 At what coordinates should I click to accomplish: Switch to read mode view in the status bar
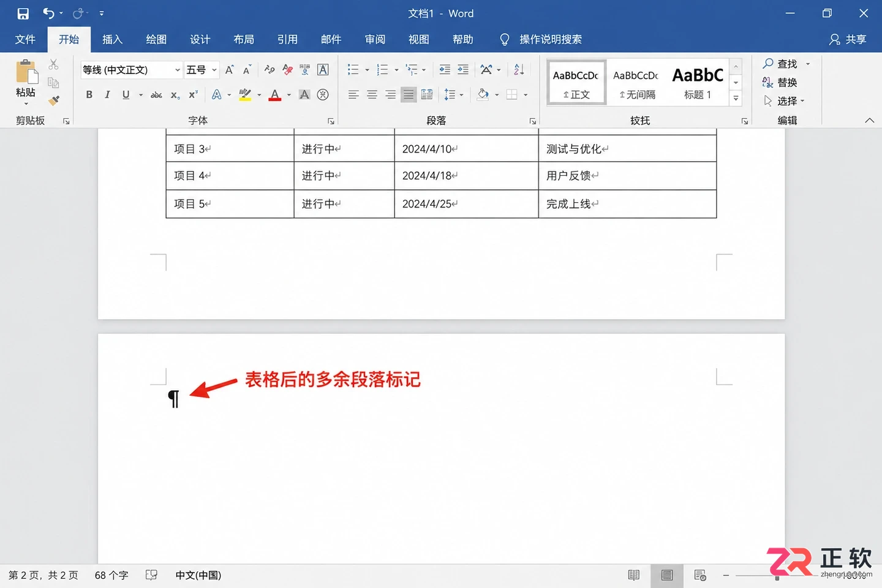[x=634, y=575]
